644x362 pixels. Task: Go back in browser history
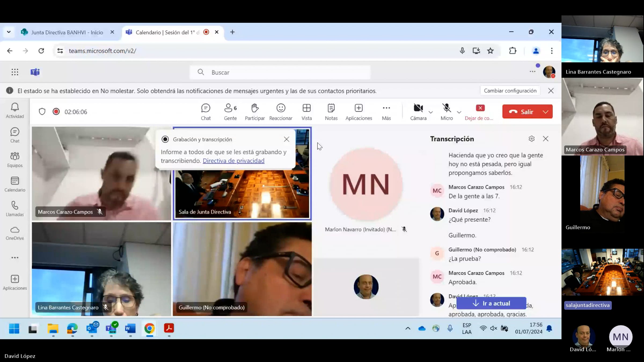(x=10, y=51)
